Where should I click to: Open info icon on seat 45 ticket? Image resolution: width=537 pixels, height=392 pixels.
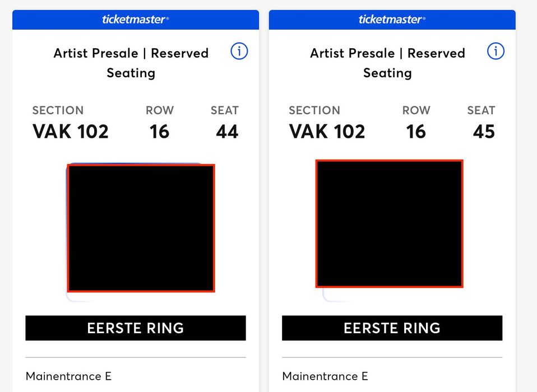pyautogui.click(x=496, y=52)
